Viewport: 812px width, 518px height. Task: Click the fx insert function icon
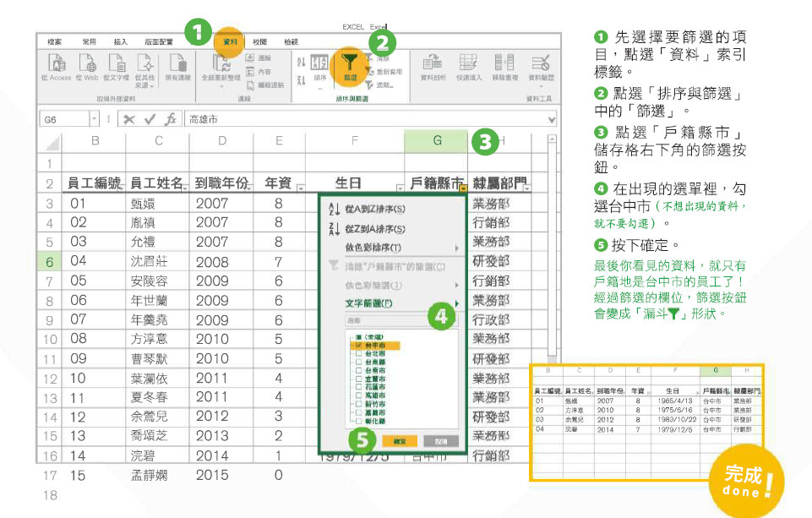click(x=171, y=120)
